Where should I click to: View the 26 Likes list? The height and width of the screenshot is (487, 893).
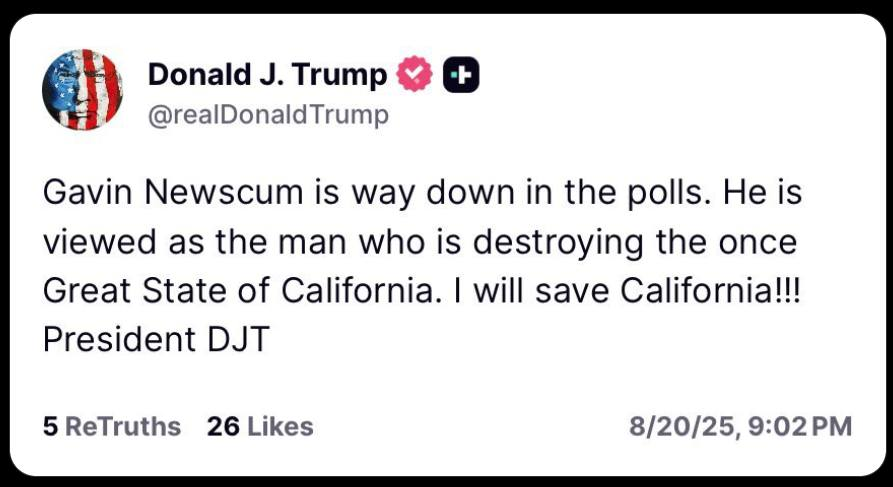coord(260,427)
